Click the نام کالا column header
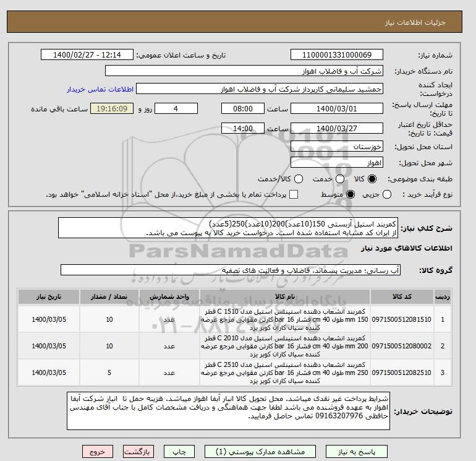 coord(285,296)
